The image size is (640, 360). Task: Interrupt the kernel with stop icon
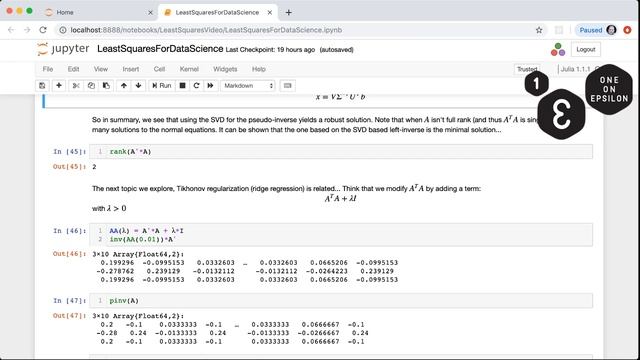(182, 86)
